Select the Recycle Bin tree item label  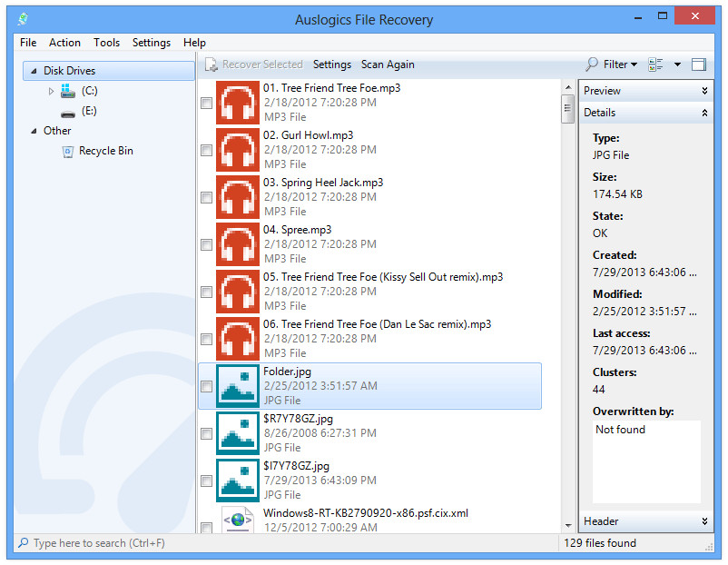point(106,151)
